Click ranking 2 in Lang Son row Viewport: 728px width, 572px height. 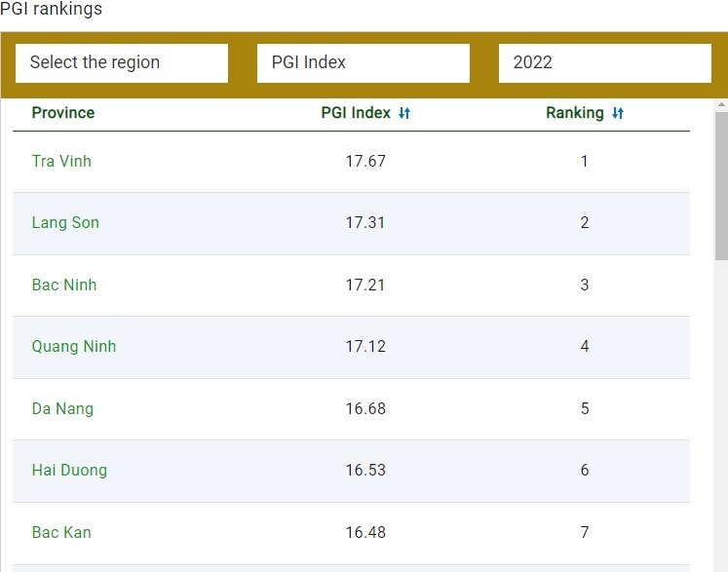585,222
